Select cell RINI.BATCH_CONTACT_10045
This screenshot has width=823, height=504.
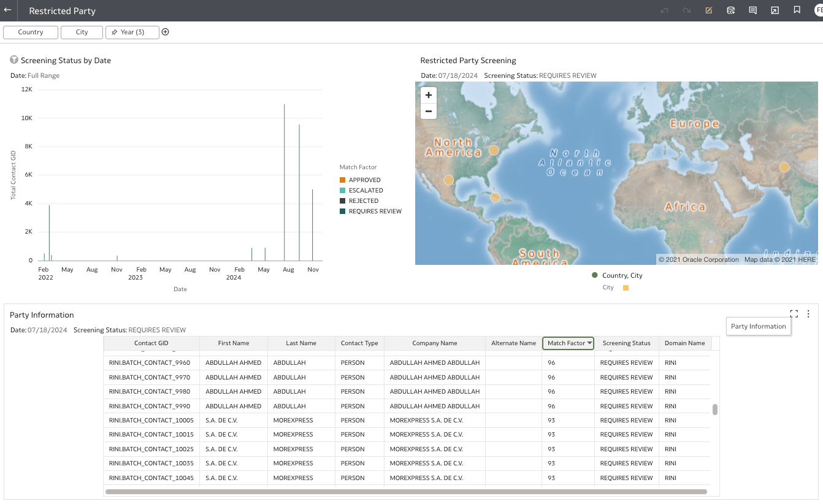[151, 478]
